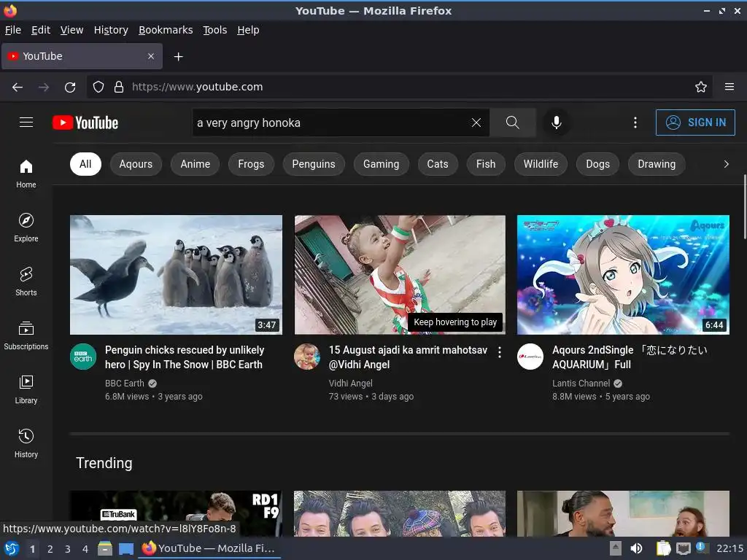Viewport: 747px width, 560px height.
Task: Select the Gaming filter chip
Action: tap(381, 164)
